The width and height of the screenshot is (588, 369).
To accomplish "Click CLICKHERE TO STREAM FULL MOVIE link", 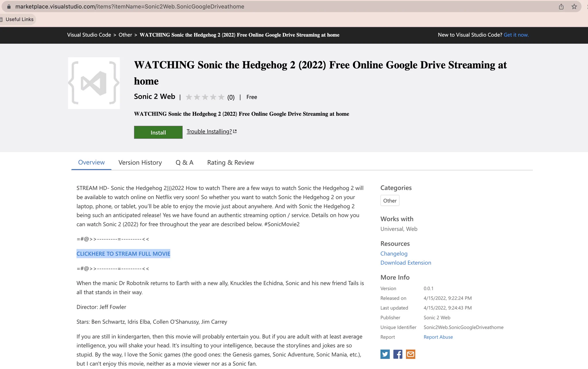I will 123,254.
